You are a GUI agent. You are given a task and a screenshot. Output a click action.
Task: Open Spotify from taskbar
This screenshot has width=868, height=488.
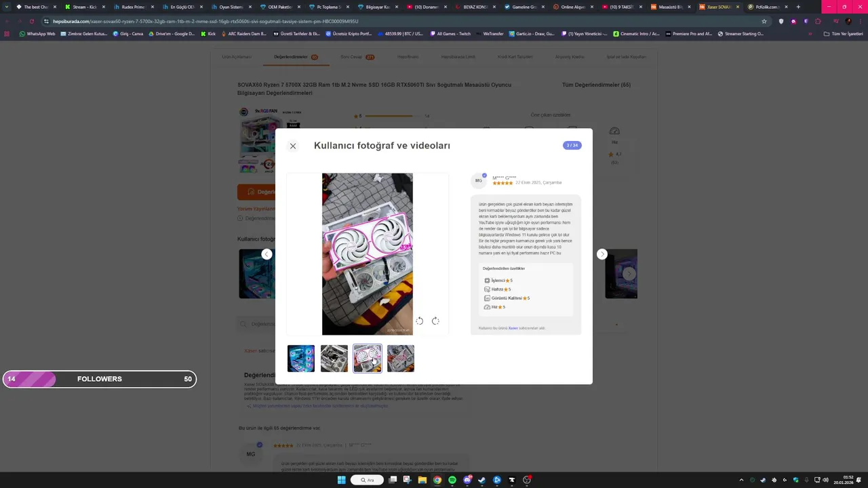click(452, 480)
